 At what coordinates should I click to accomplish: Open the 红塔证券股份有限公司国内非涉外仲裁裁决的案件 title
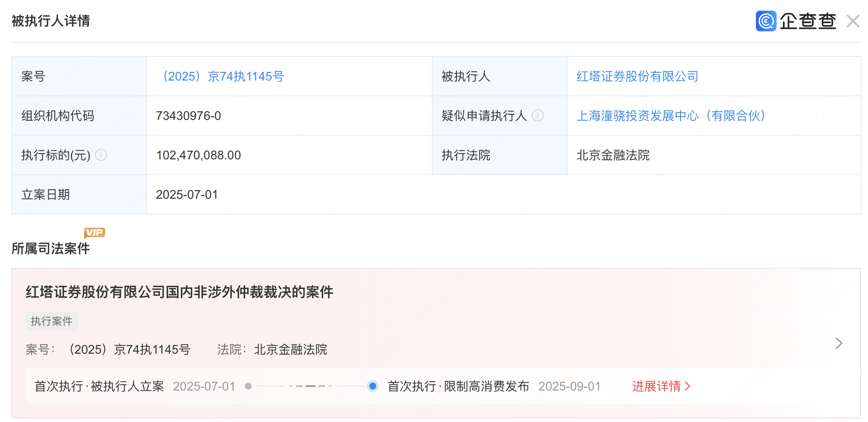click(180, 292)
